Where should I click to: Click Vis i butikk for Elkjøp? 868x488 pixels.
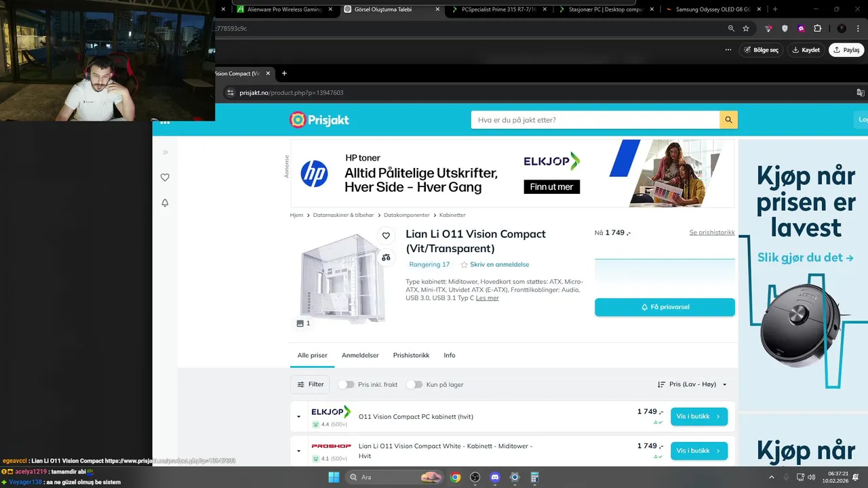click(699, 416)
